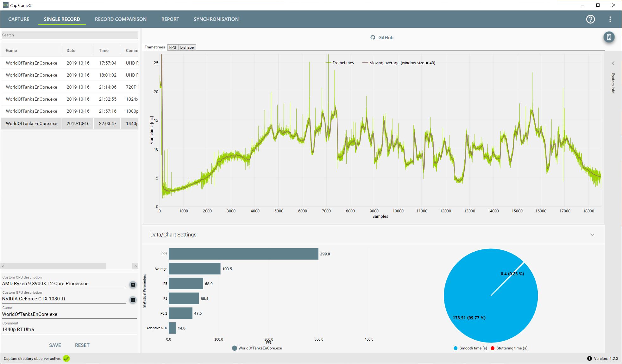This screenshot has height=364, width=622.
Task: Open the three-dot overflow menu
Action: coord(610,19)
